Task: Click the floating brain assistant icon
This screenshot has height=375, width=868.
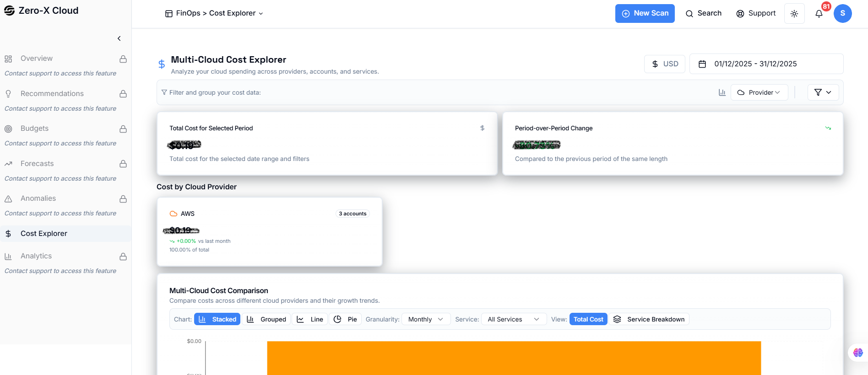Action: coord(858,353)
